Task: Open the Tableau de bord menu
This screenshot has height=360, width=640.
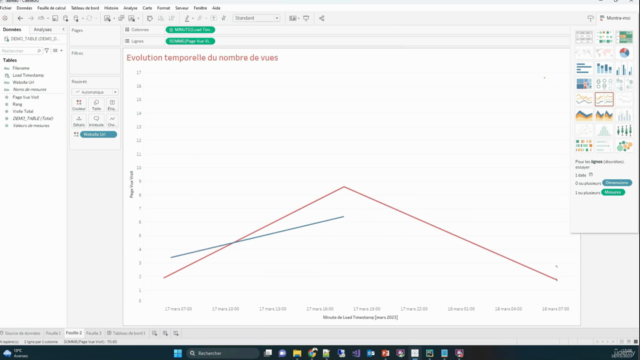Action: tap(85, 8)
